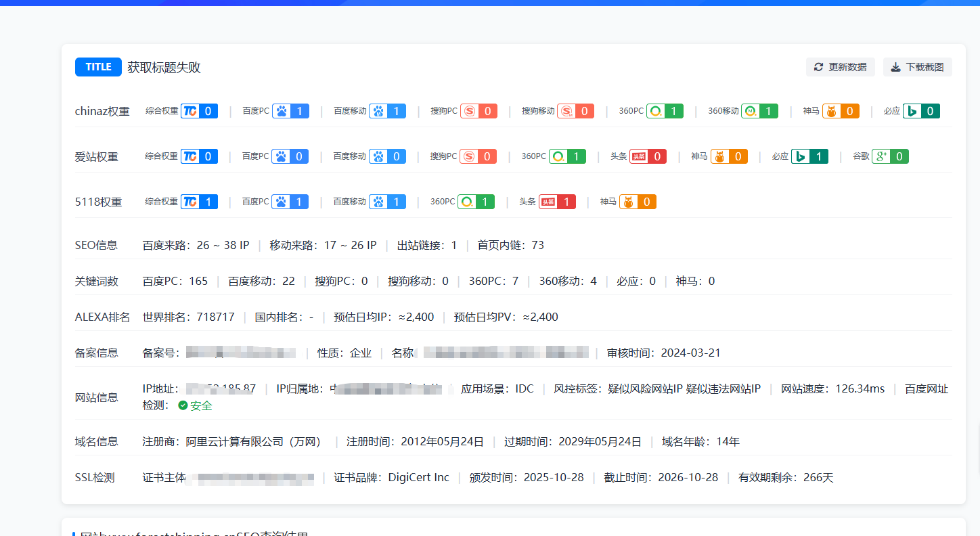Click 爱站权重 头条 badge

(x=648, y=156)
